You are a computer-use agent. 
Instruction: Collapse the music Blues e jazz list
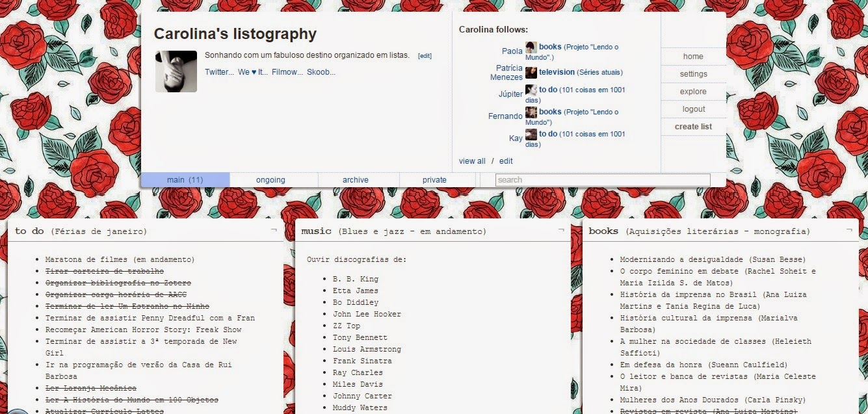tap(560, 229)
